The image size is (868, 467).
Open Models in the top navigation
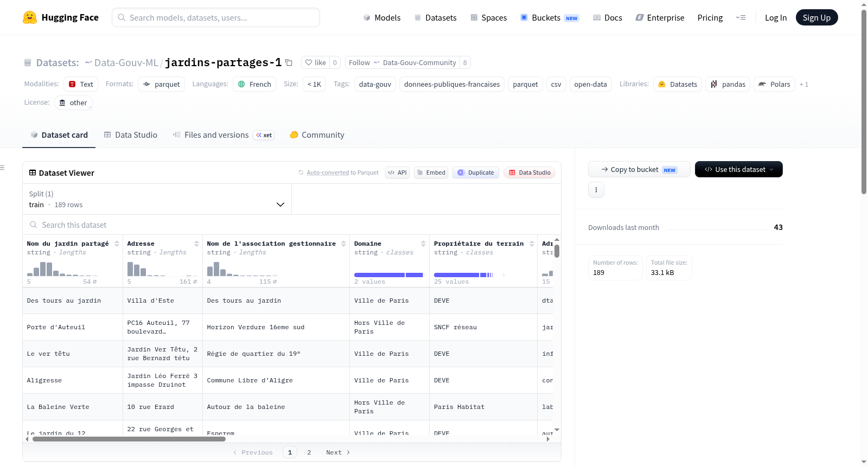pos(381,17)
